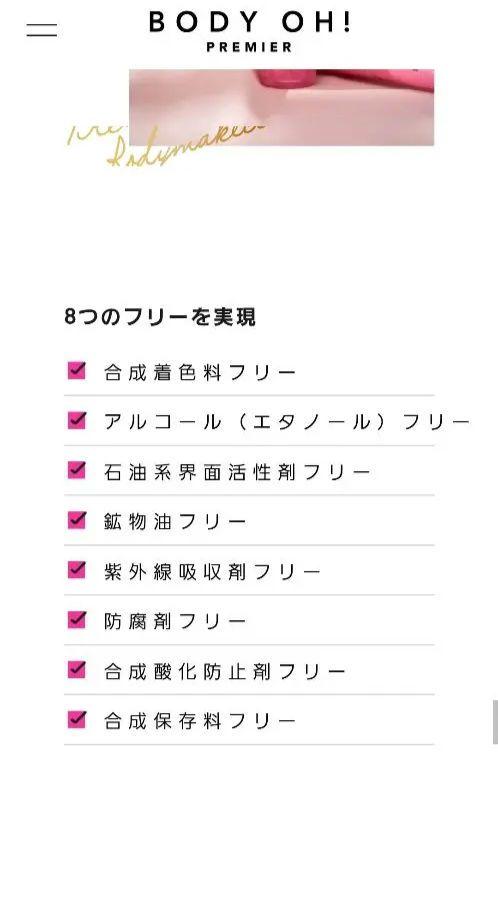Viewport: 498px width, 903px height.
Task: Click the BODY OH! PREMIER logo
Action: coord(249,31)
